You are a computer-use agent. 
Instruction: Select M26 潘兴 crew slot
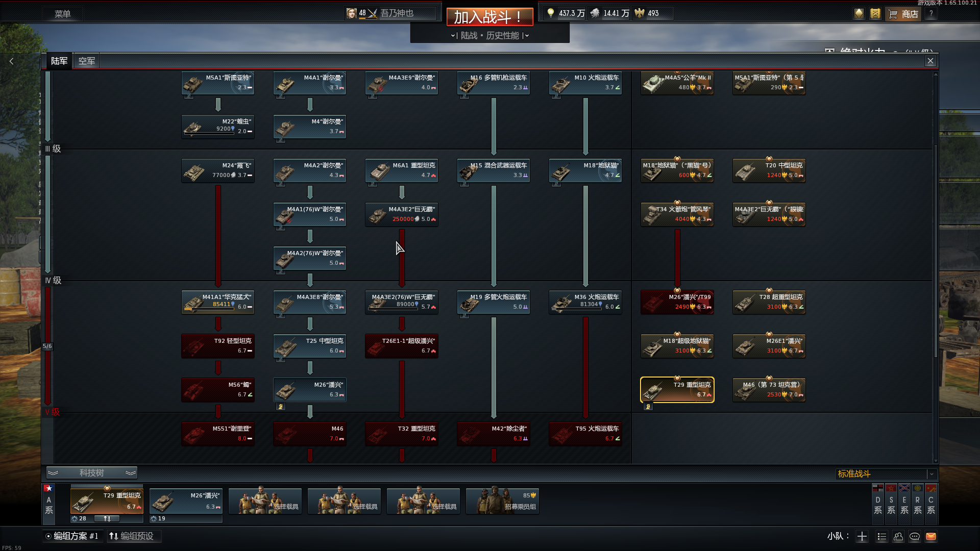click(x=186, y=501)
